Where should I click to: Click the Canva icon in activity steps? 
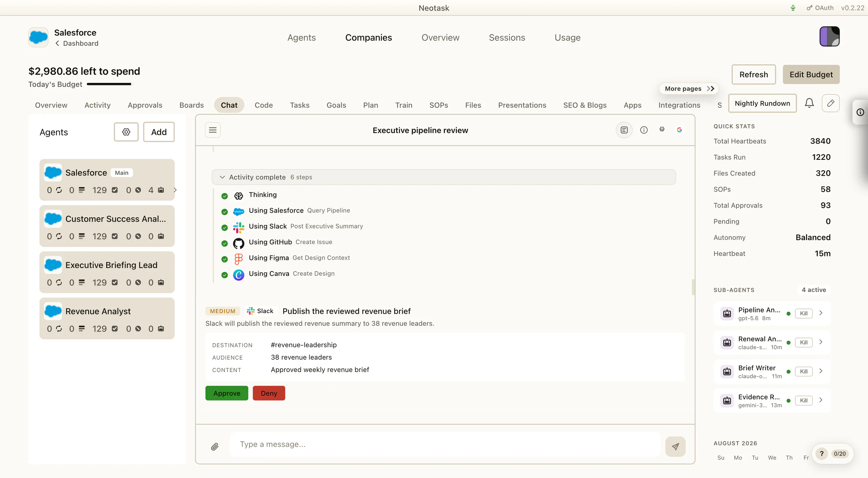pyautogui.click(x=238, y=275)
